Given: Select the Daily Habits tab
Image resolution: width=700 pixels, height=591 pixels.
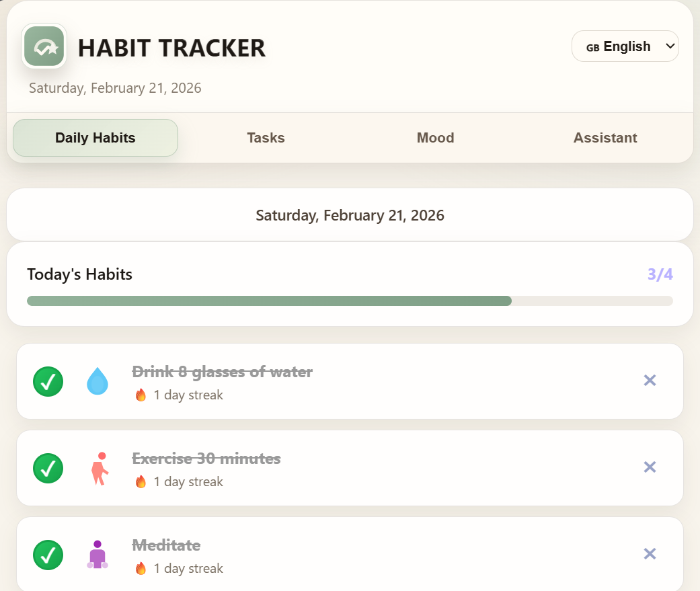Looking at the screenshot, I should (x=95, y=137).
